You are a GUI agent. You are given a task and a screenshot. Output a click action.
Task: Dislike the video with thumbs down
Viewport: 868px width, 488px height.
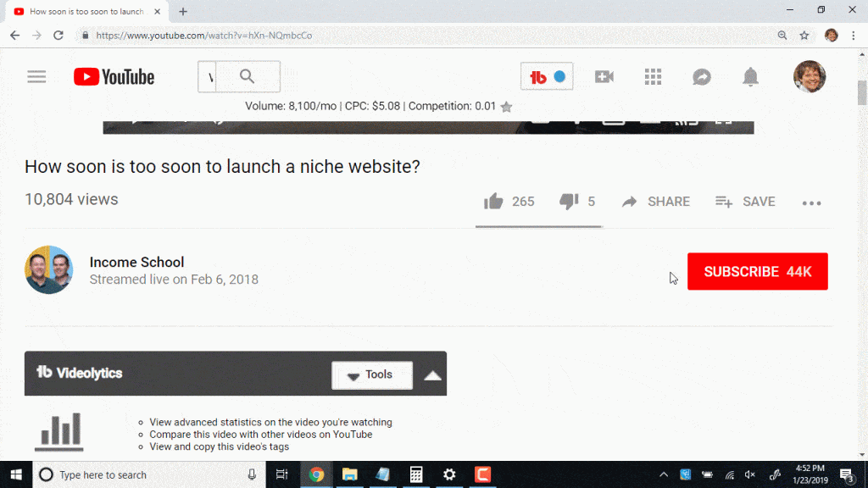569,202
